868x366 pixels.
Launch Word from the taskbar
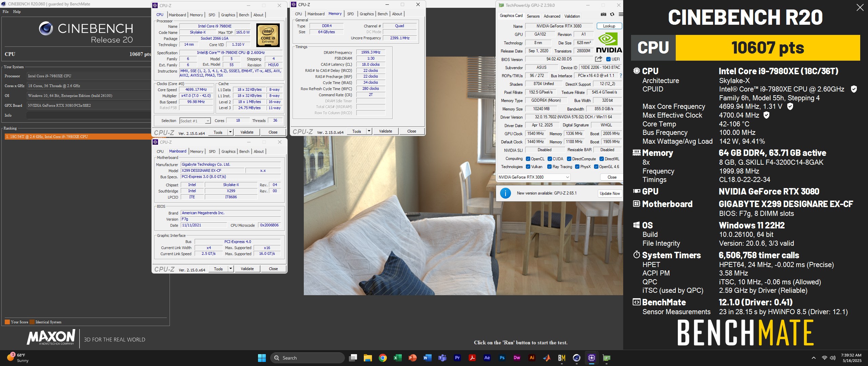(428, 358)
